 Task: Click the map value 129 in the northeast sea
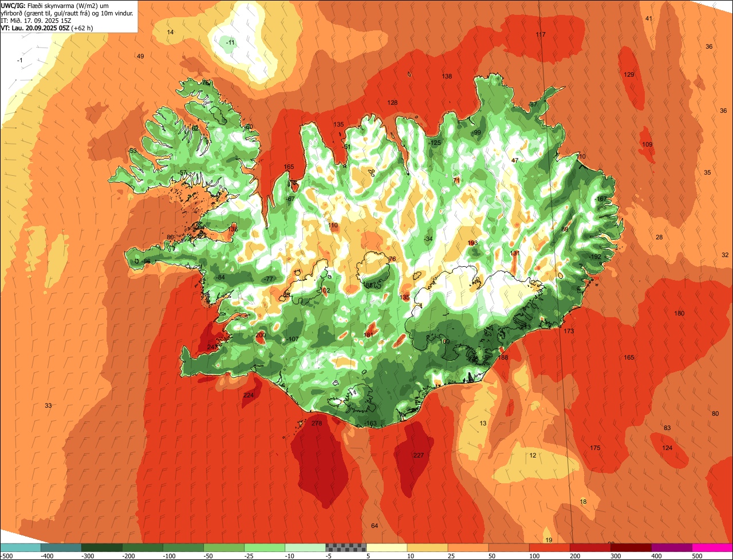point(629,74)
